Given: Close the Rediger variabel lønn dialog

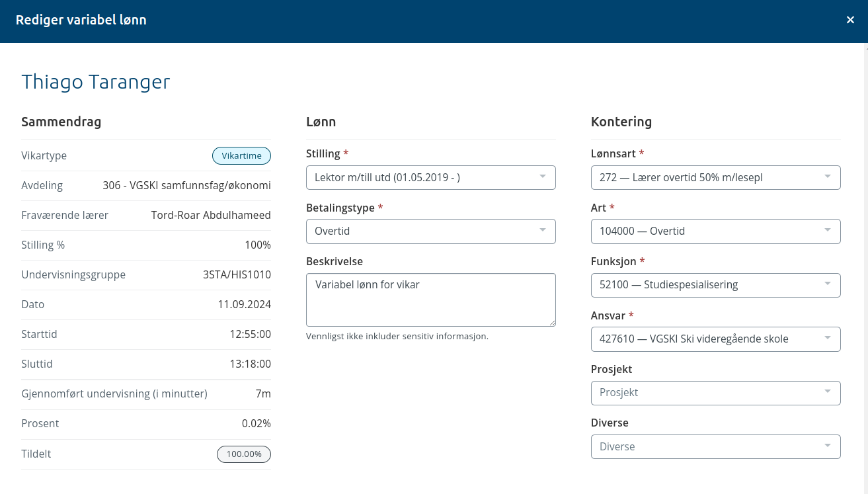Looking at the screenshot, I should pos(850,20).
